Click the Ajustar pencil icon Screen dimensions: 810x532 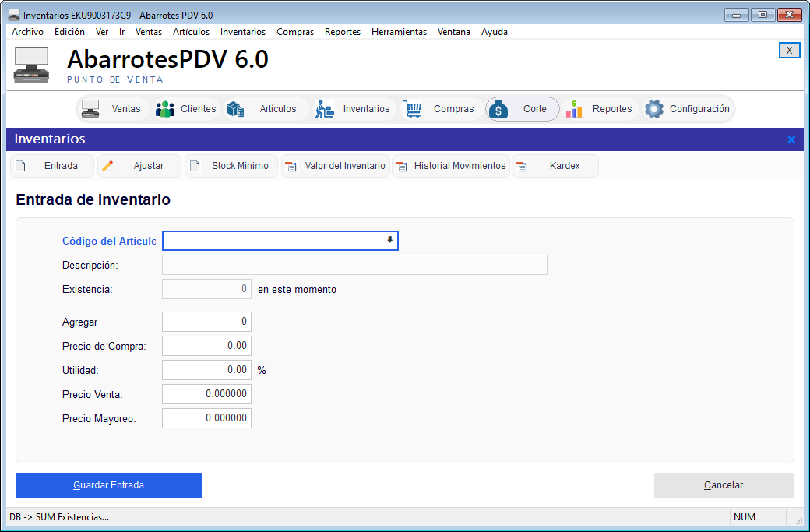click(x=107, y=166)
